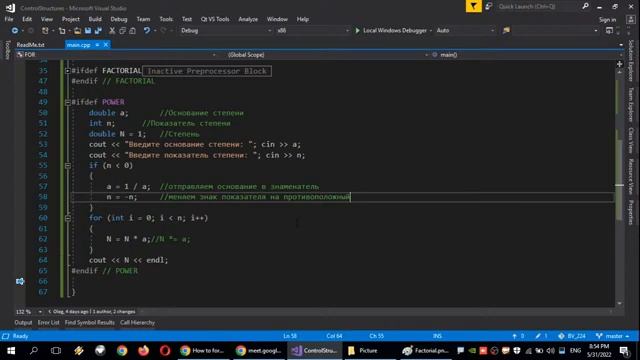Open the File menu
640x360 pixels.
pos(9,19)
